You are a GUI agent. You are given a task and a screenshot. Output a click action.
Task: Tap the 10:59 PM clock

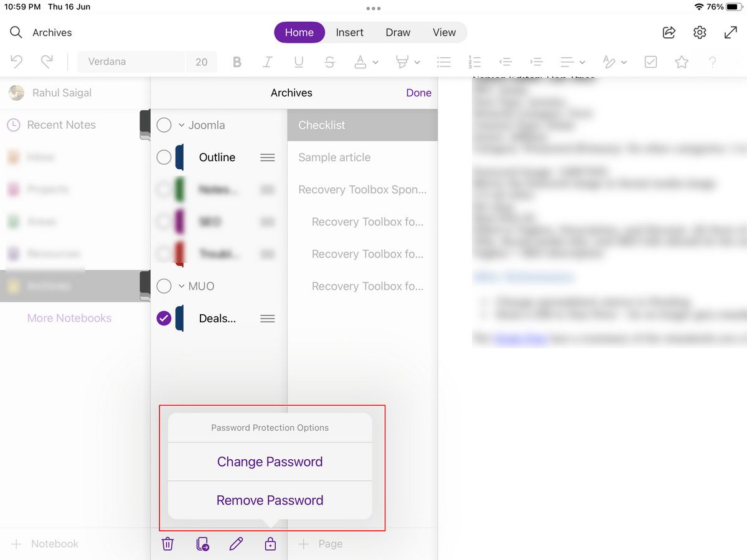point(22,7)
